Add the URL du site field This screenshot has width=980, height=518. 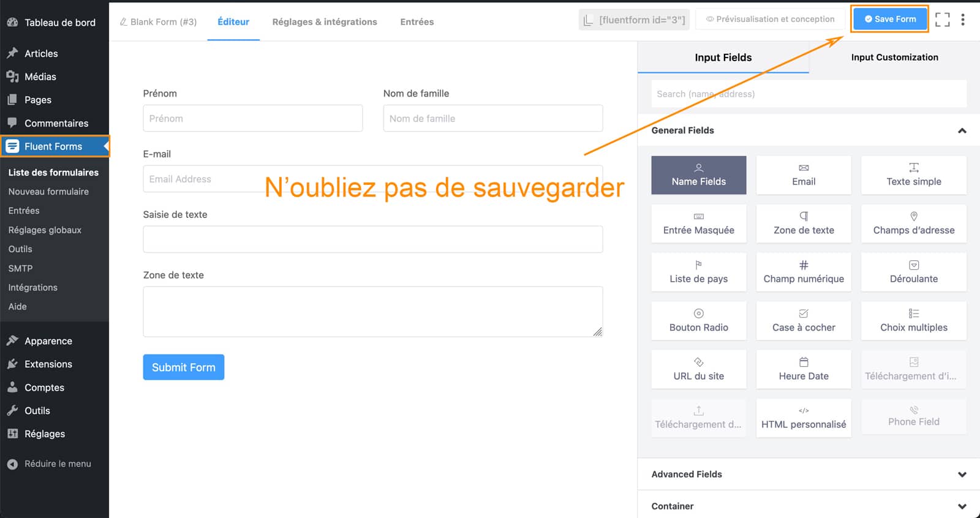698,369
